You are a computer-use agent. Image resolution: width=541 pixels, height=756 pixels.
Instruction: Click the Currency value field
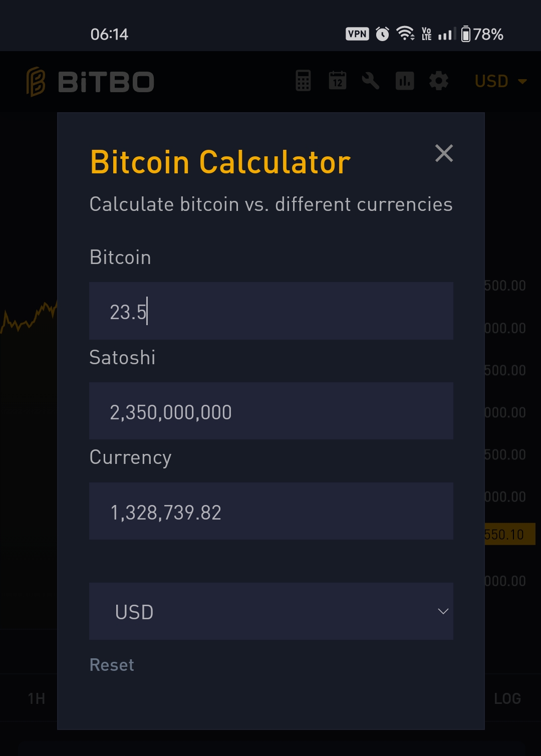(271, 512)
